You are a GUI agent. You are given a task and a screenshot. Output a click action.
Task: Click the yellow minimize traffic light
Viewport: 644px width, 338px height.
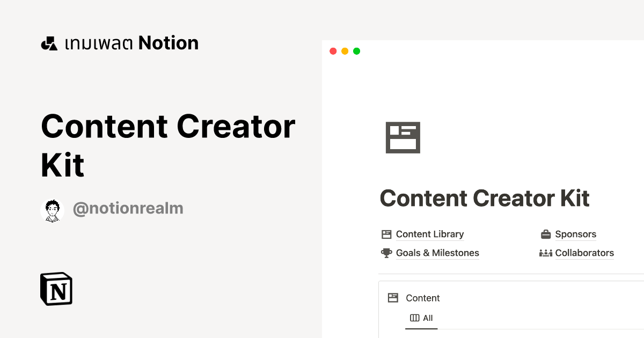(345, 50)
